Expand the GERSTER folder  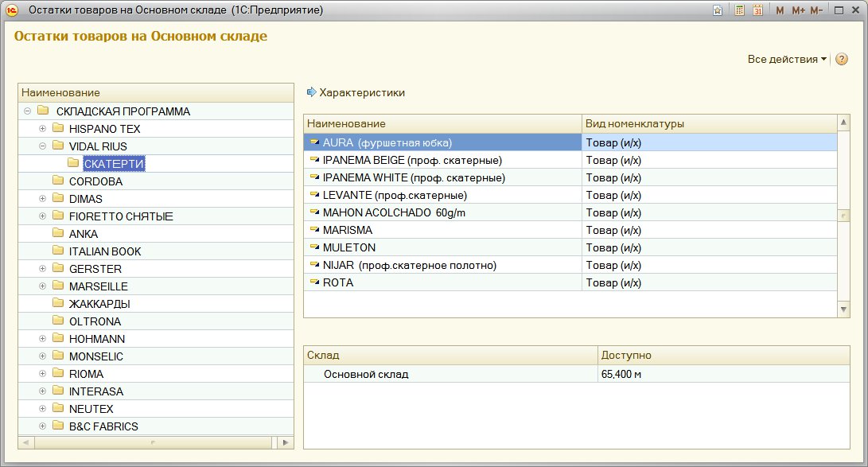(42, 268)
